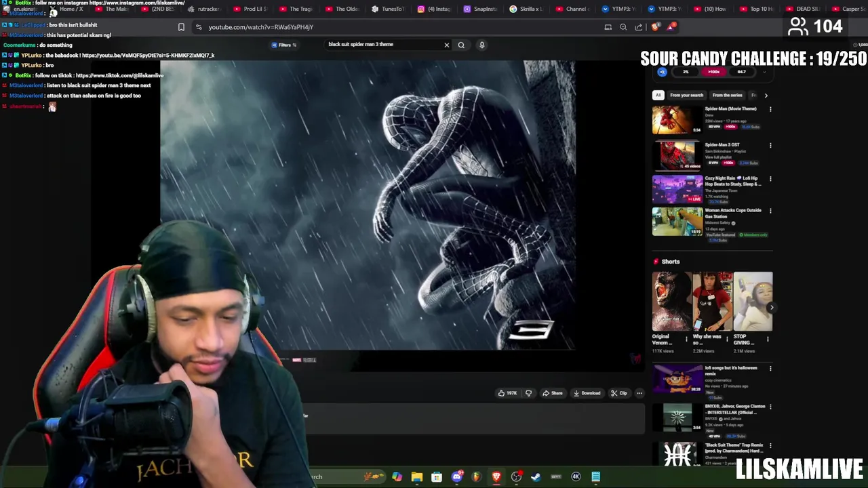Clear the YouTube search with the X

(446, 45)
